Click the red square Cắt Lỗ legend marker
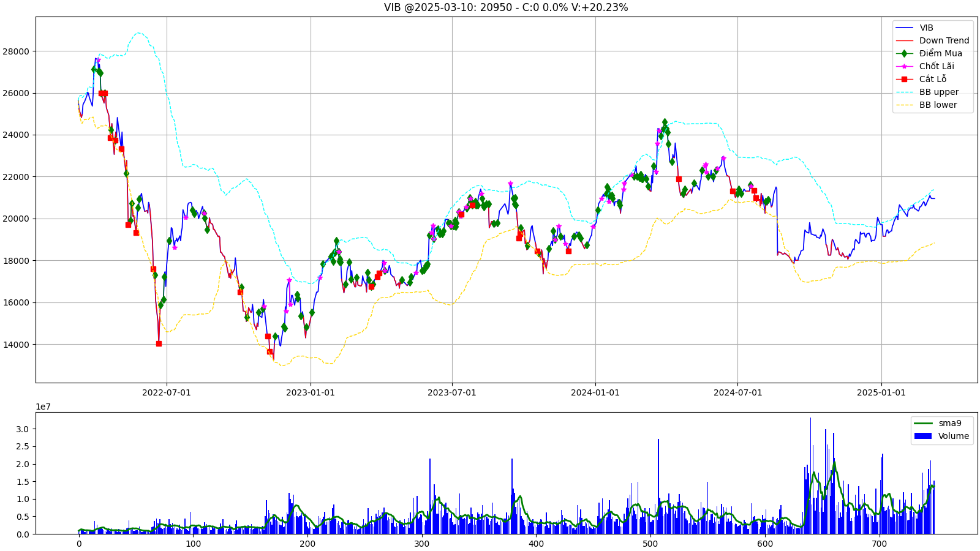The width and height of the screenshot is (980, 551). pos(904,79)
